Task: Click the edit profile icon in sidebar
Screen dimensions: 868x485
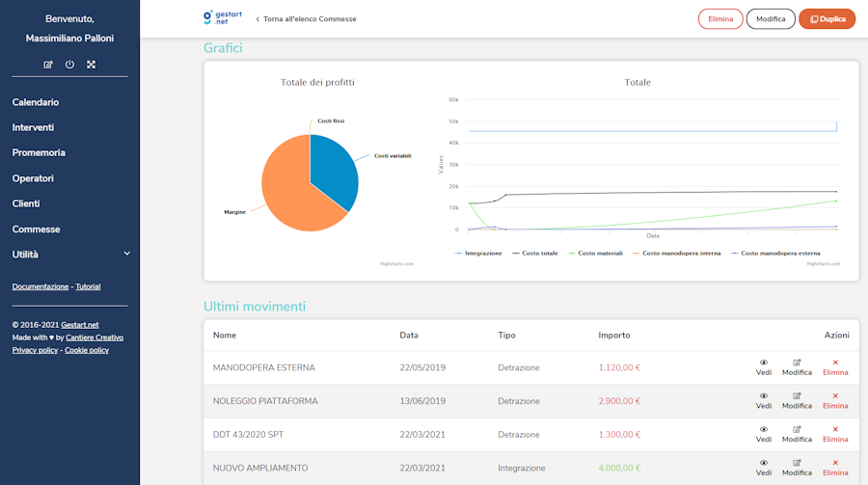Action: pyautogui.click(x=48, y=65)
